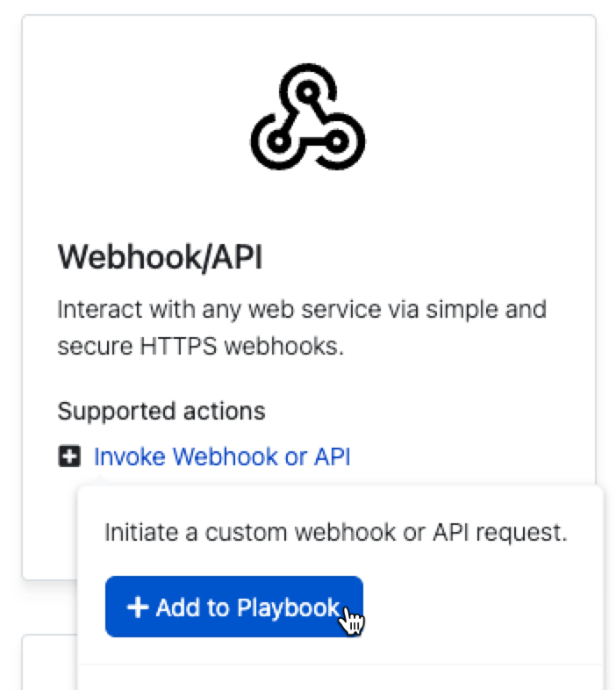Click the plus icon inside Add to Playbook
Image resolution: width=616 pixels, height=690 pixels.
pos(137,607)
